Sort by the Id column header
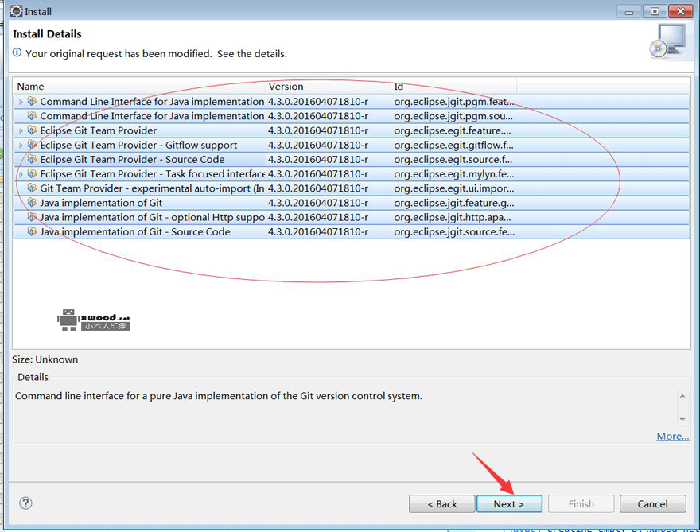Image resolution: width=700 pixels, height=532 pixels. pos(454,87)
